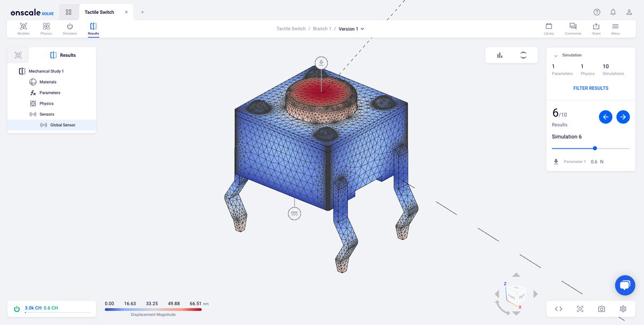
Task: Click the 10 Simulations count
Action: pyautogui.click(x=613, y=70)
